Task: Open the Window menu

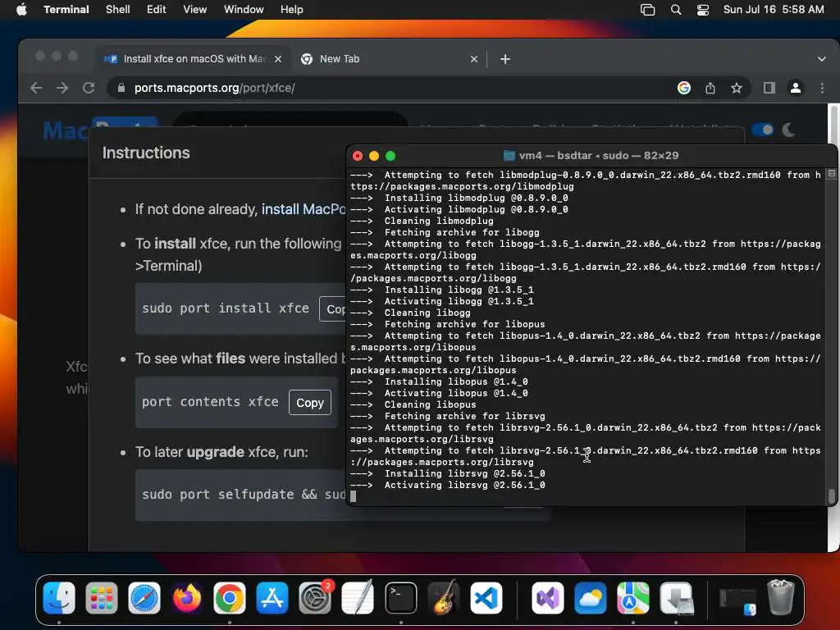Action: 243,9
